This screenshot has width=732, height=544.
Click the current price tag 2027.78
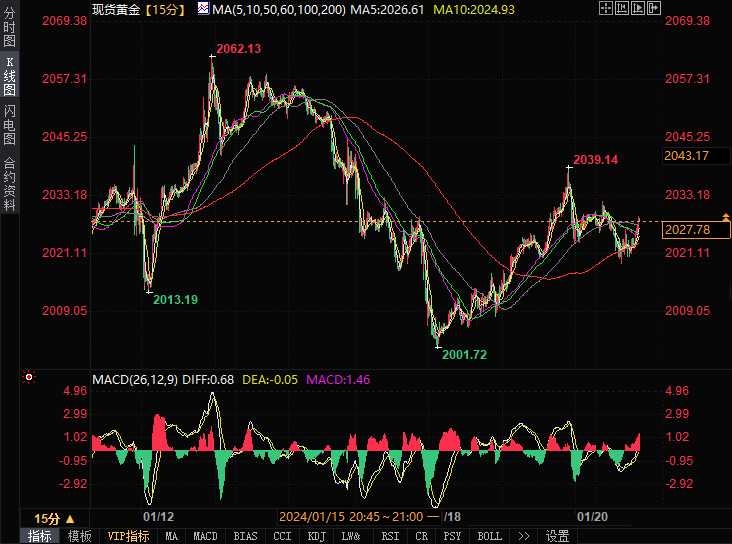687,230
